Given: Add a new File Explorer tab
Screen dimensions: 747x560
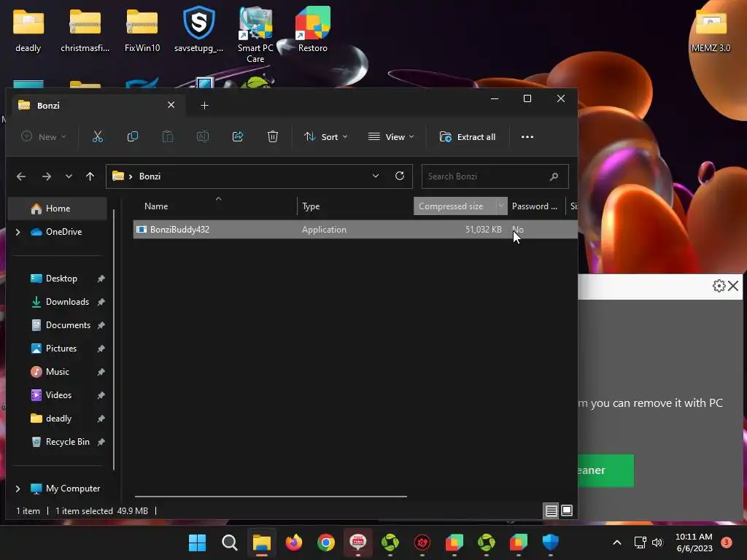Looking at the screenshot, I should (204, 106).
